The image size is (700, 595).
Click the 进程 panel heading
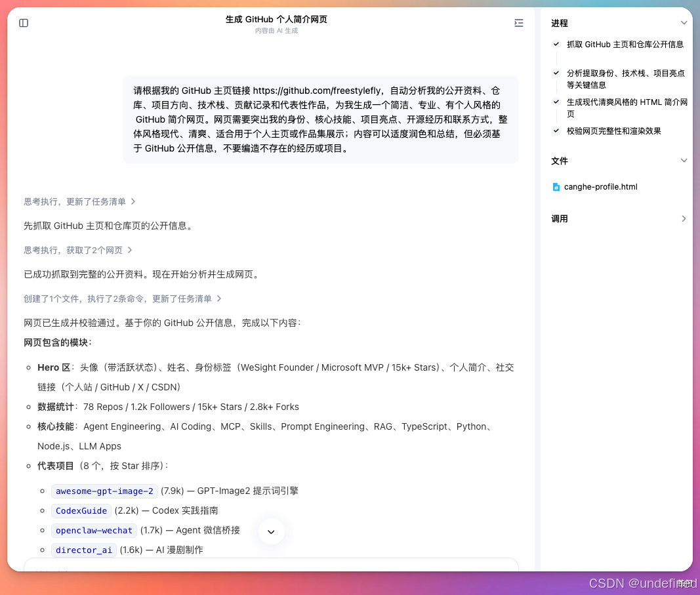[560, 23]
